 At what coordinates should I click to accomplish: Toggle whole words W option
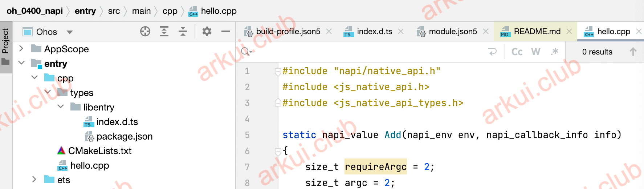tap(536, 52)
